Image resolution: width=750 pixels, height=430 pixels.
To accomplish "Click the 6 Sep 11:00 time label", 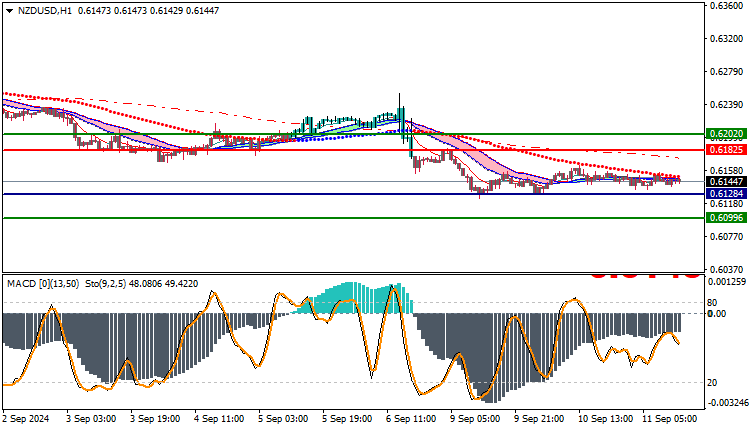I will click(411, 419).
